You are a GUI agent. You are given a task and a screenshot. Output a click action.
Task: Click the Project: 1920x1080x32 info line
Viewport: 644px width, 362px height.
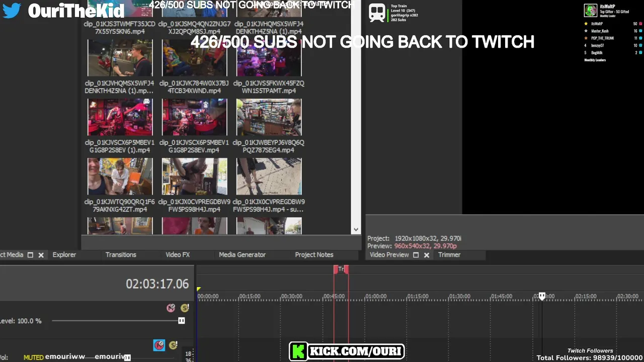coord(414,238)
